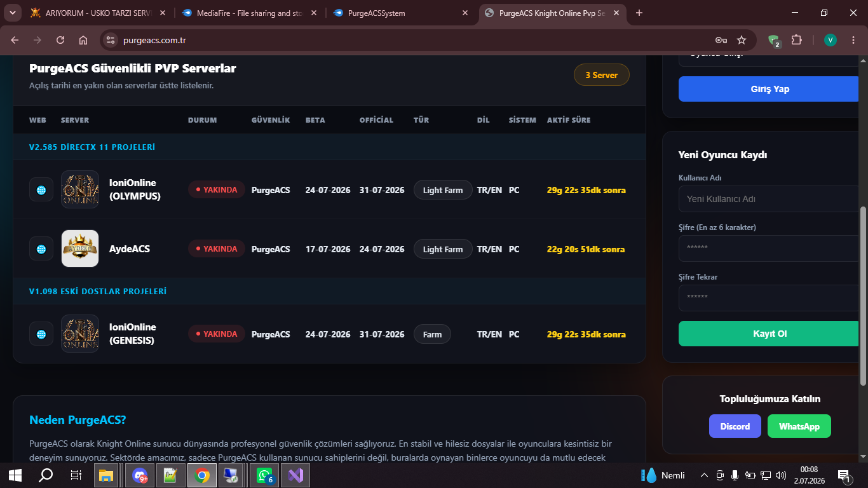Expand the tab search dropdown arrow
The height and width of the screenshot is (488, 868).
(12, 13)
